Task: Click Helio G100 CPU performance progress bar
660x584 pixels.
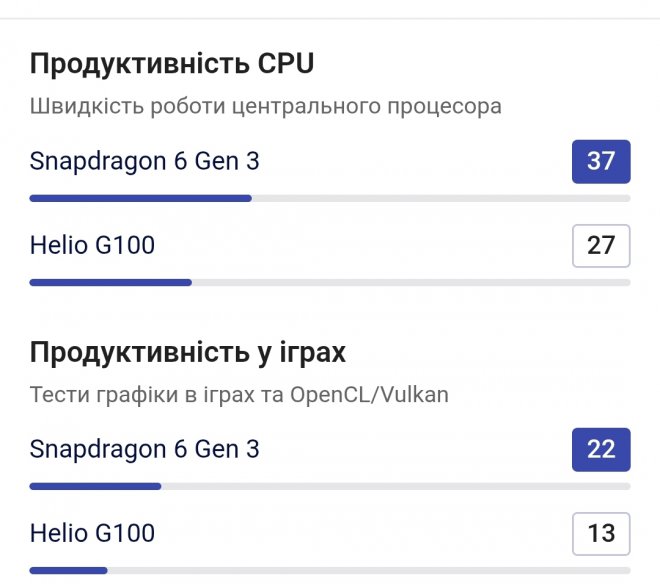Action: pyautogui.click(x=110, y=282)
